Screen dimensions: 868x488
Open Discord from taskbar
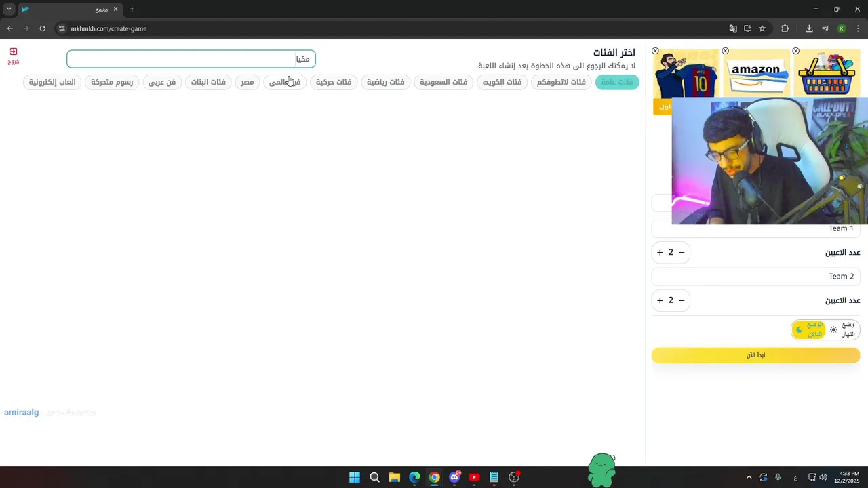454,477
